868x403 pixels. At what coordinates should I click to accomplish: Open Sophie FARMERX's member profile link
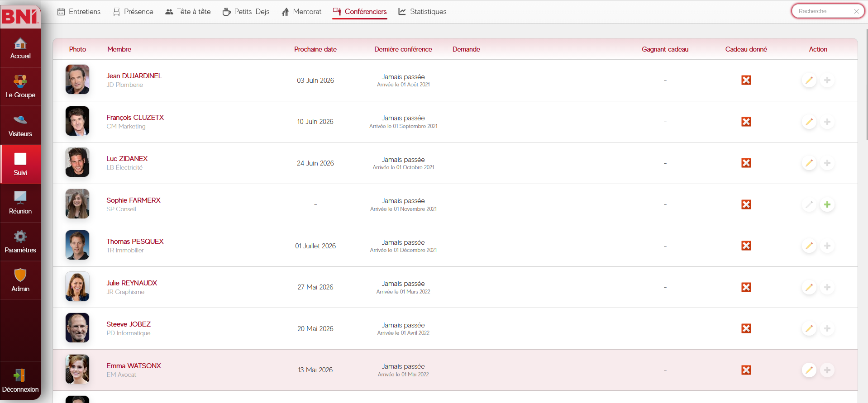133,200
